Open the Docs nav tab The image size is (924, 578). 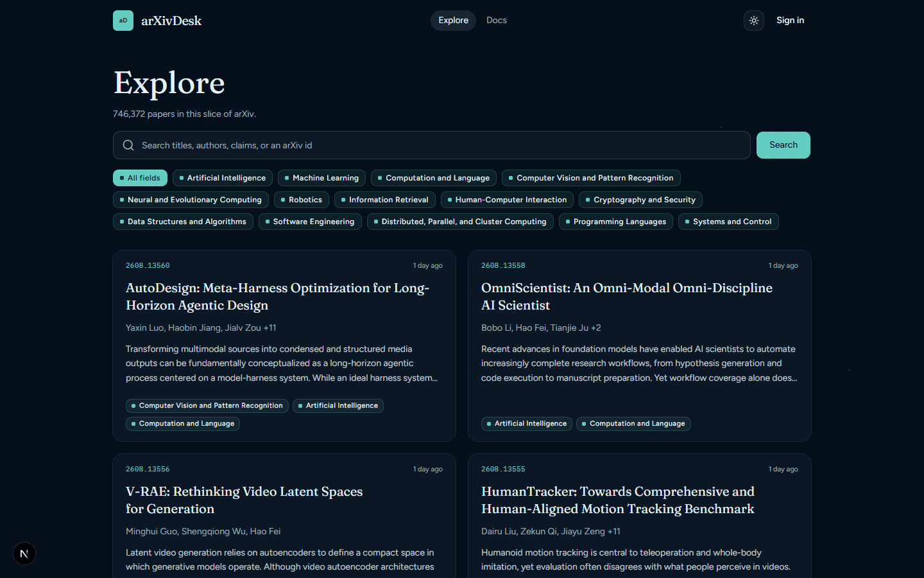(x=497, y=21)
